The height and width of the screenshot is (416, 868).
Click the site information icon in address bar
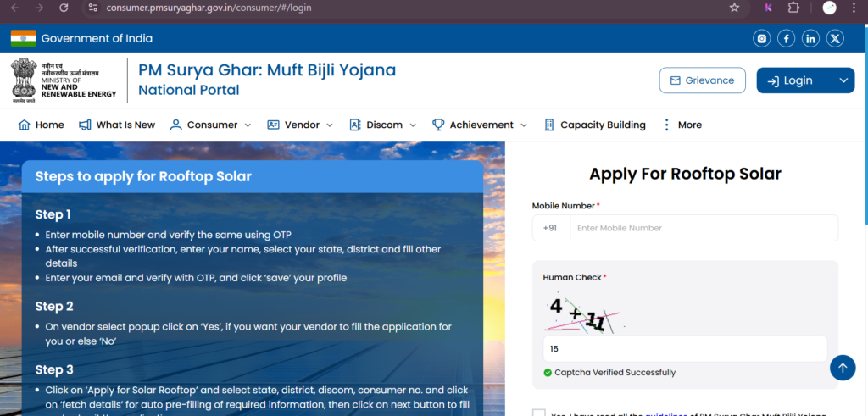pos(93,8)
